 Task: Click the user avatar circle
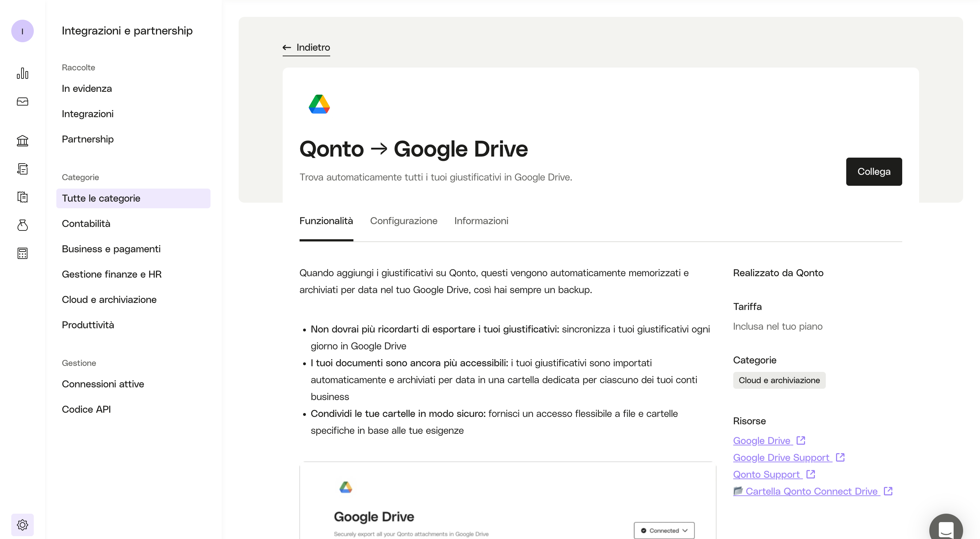coord(23,31)
